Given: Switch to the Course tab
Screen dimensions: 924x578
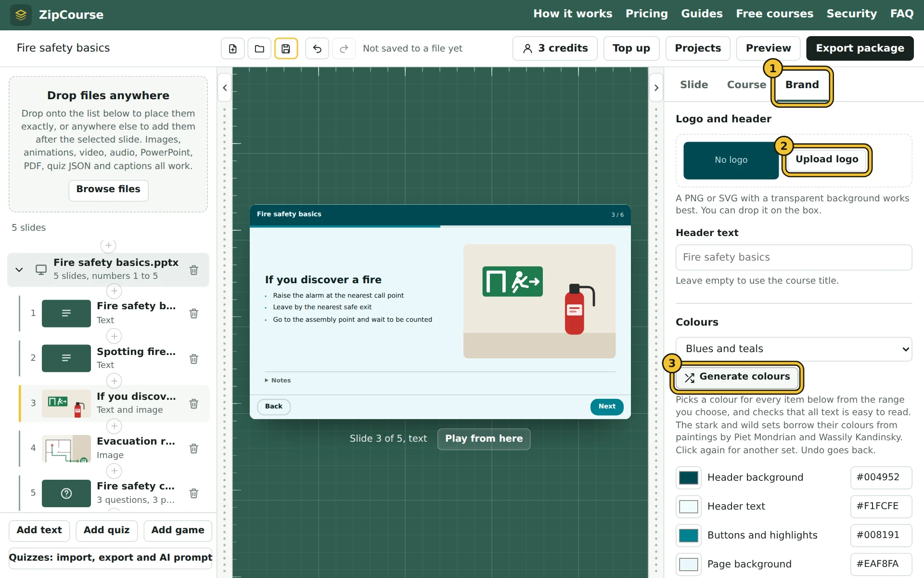Looking at the screenshot, I should click(746, 85).
